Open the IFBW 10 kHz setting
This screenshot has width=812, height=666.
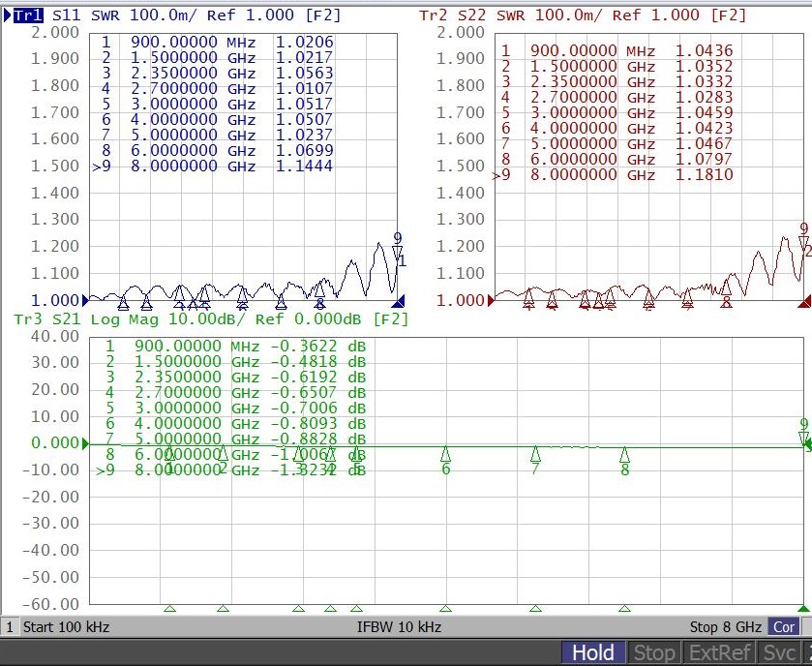[x=399, y=627]
